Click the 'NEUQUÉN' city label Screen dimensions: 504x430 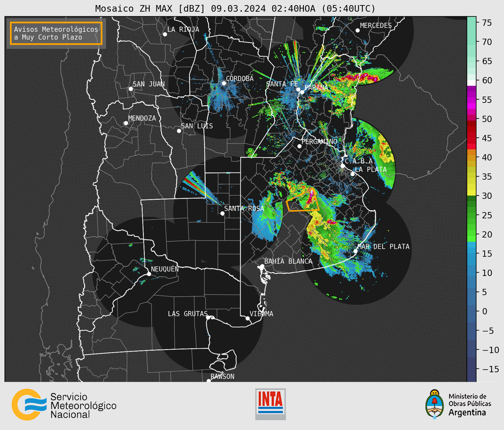165,269
